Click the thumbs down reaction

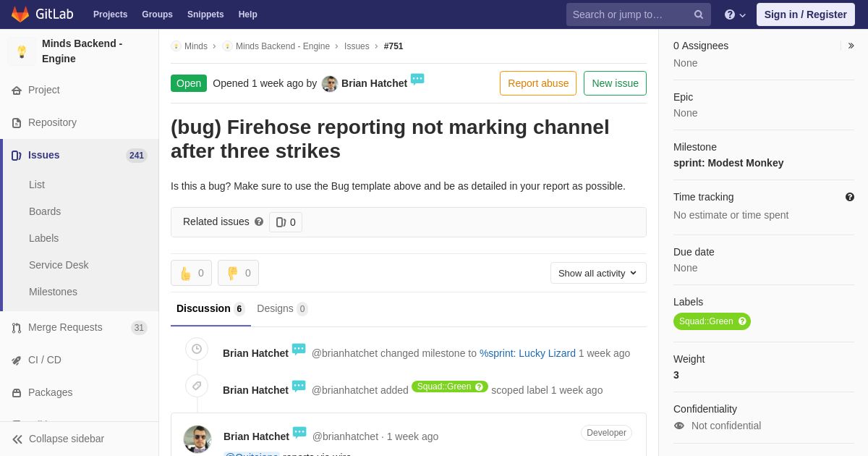238,273
